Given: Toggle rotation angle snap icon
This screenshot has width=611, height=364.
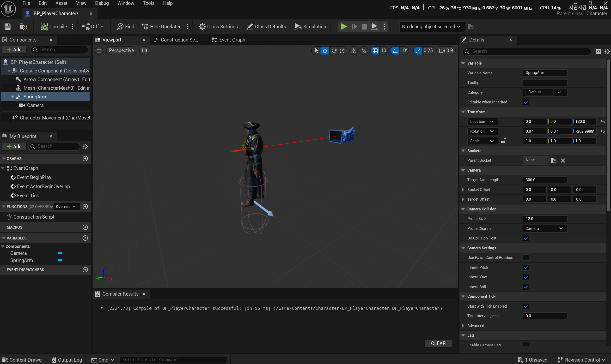Looking at the screenshot, I should point(395,51).
